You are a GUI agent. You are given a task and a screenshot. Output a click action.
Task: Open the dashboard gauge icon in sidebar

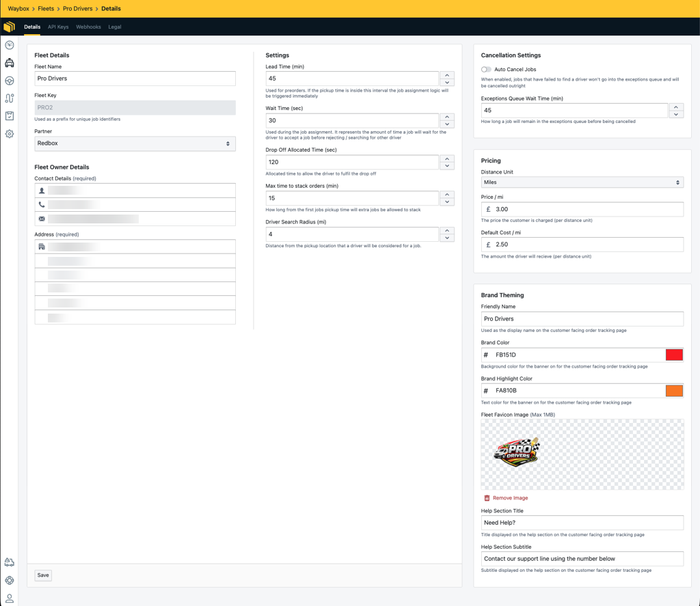[x=10, y=45]
